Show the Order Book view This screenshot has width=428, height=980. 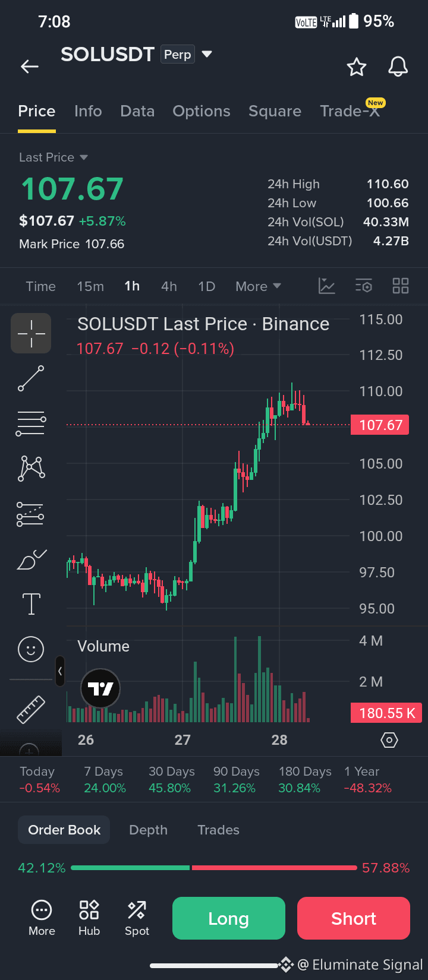(64, 830)
